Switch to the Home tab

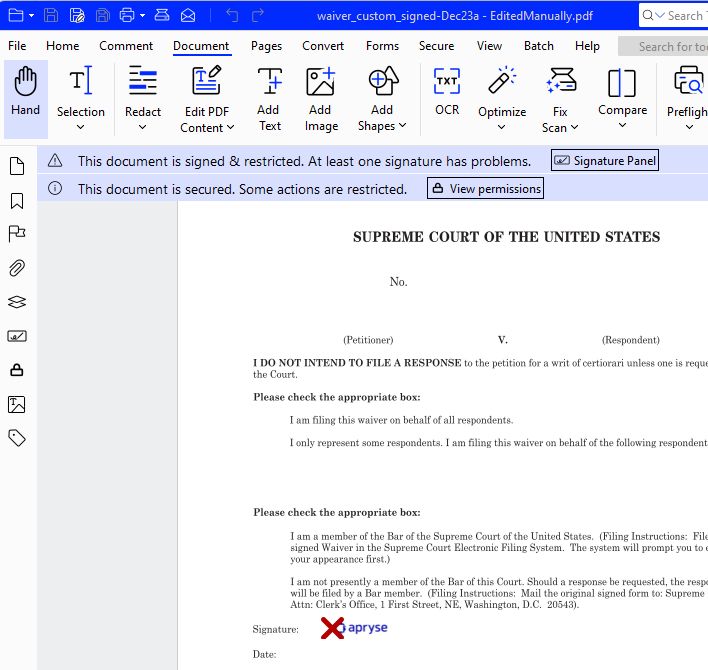pos(62,46)
